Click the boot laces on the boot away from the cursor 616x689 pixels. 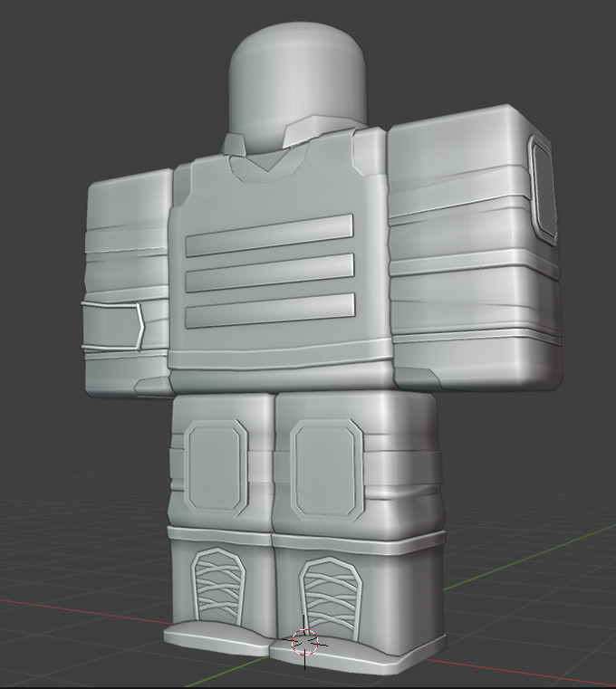click(217, 586)
